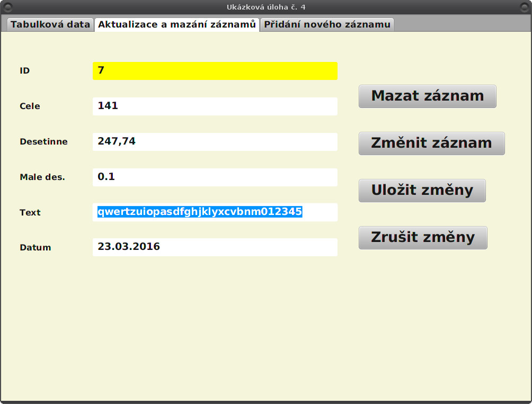Viewport: 532px width, 404px height.
Task: Click the Datum field showing 23.03.2016
Action: [x=215, y=247]
